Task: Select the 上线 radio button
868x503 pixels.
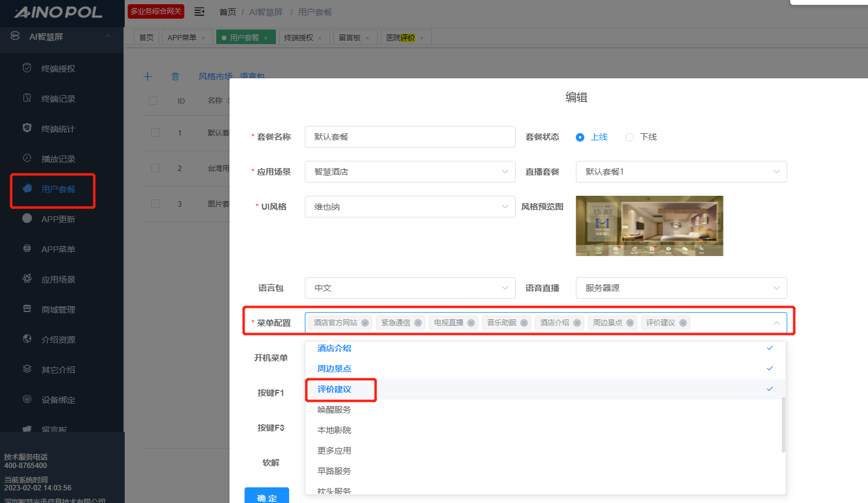Action: point(580,137)
